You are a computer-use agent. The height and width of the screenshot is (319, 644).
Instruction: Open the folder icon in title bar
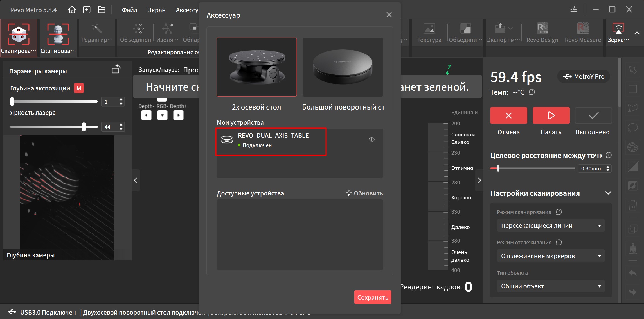(x=102, y=10)
